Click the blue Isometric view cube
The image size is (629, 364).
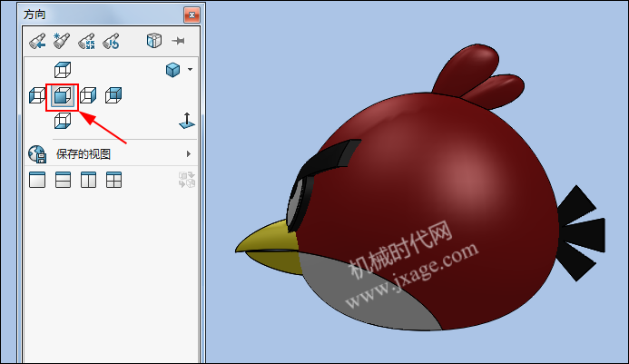click(172, 70)
